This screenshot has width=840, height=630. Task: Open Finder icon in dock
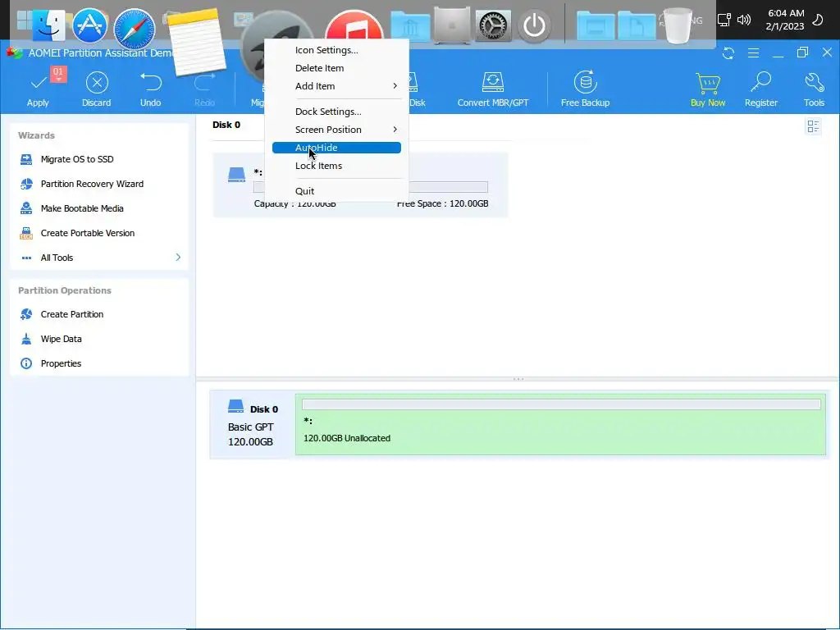coord(48,25)
